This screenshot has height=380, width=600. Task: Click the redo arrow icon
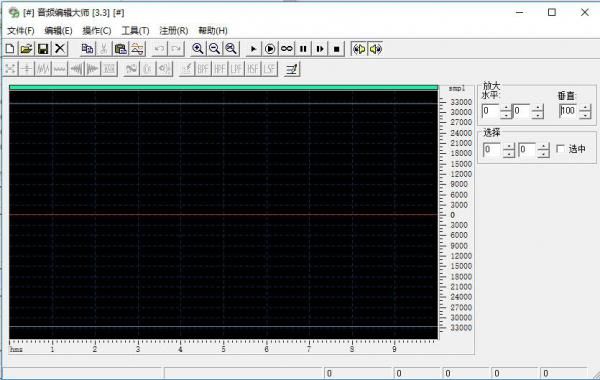tap(176, 49)
